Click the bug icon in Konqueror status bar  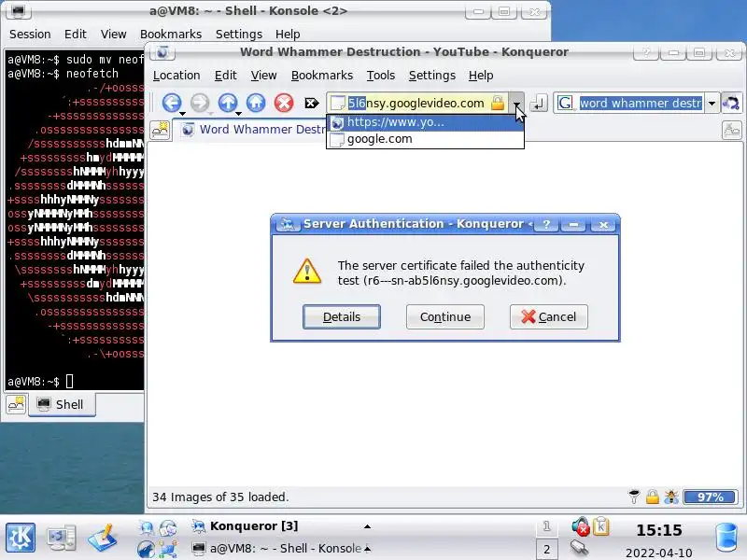[x=671, y=497]
